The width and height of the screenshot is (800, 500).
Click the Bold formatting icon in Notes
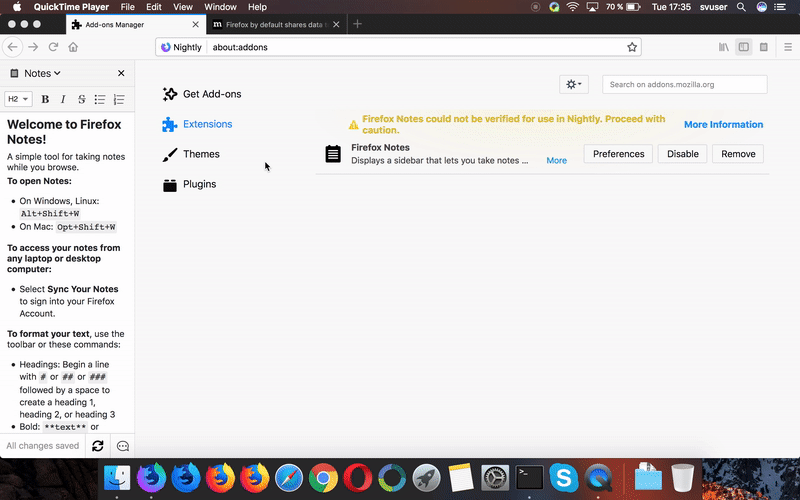[45, 99]
